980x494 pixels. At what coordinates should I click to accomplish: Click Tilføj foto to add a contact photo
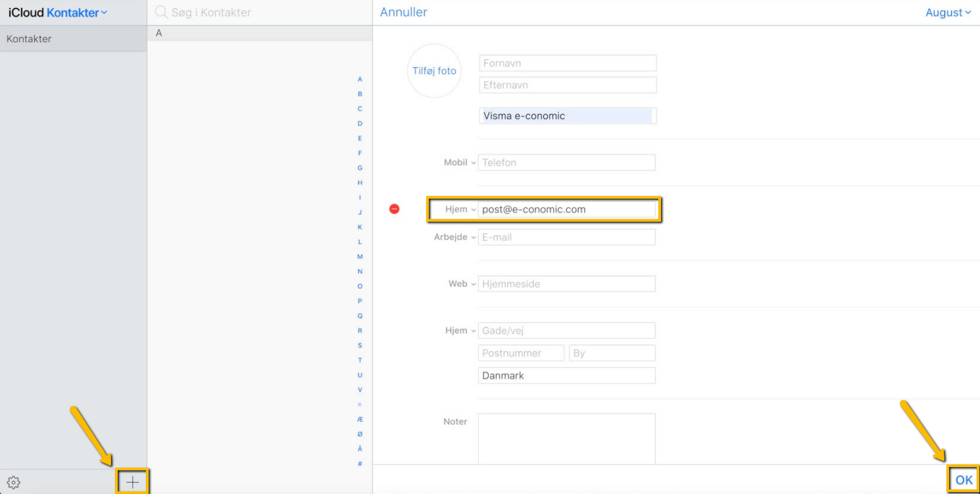coord(433,70)
